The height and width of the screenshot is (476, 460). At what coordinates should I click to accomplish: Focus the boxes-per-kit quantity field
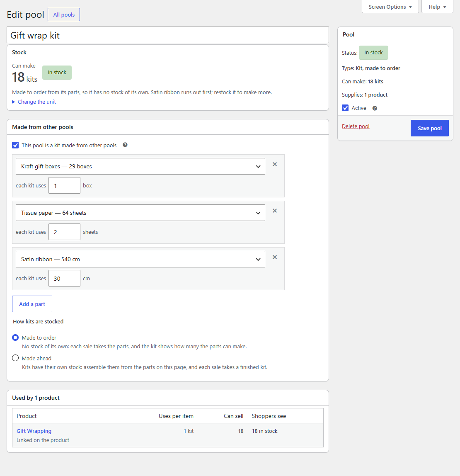[64, 185]
